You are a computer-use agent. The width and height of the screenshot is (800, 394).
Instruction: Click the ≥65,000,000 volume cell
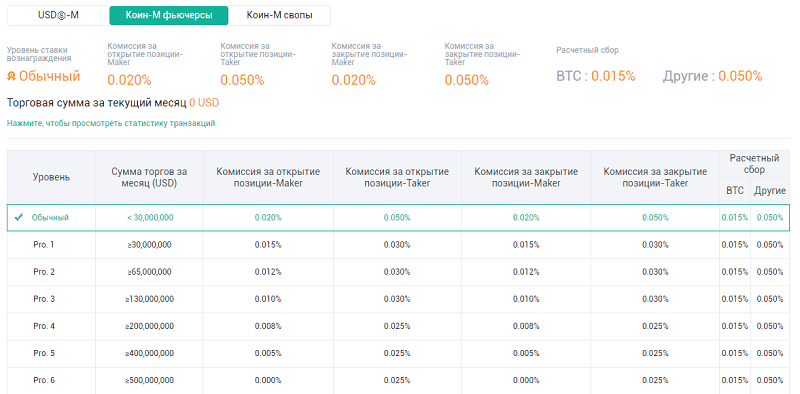149,272
